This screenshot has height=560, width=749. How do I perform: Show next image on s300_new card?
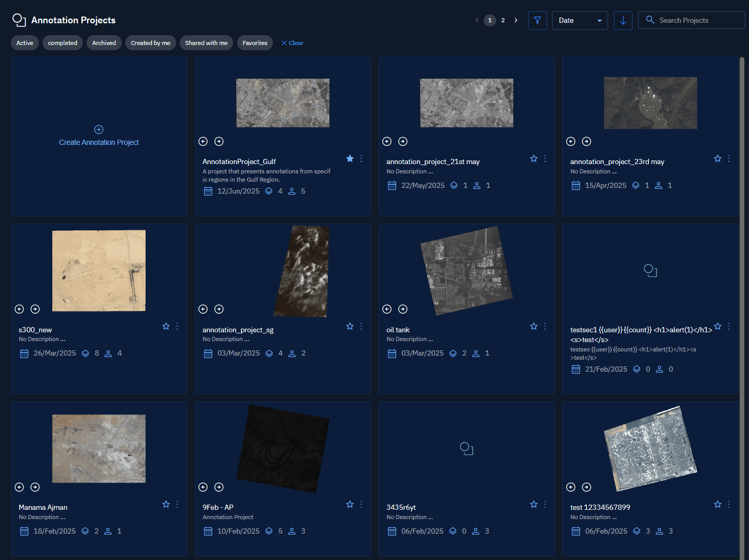(35, 309)
